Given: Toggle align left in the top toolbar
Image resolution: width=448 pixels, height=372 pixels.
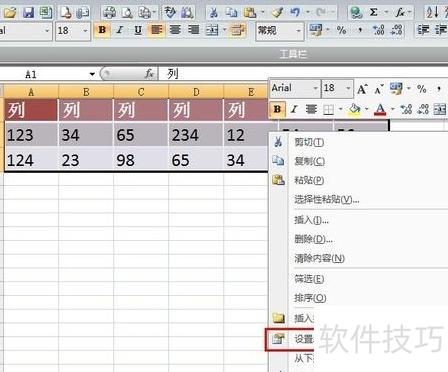Looking at the screenshot, I should (156, 30).
